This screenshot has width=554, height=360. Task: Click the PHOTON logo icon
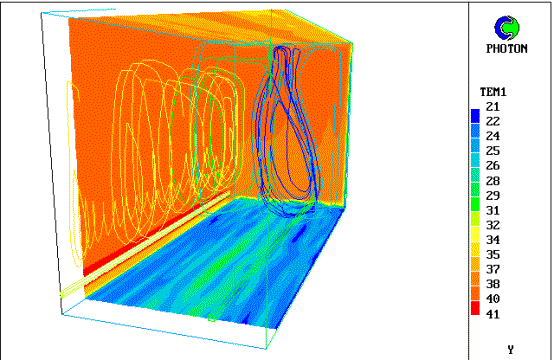507,28
